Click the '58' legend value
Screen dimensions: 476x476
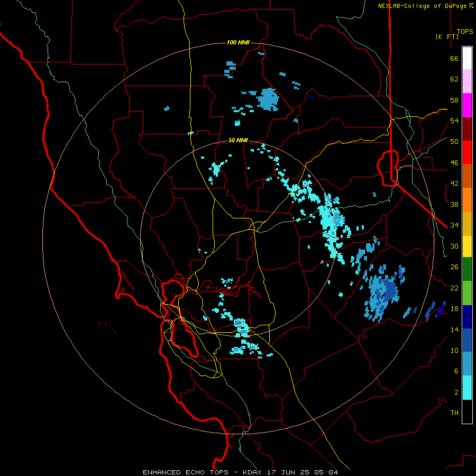tap(454, 100)
